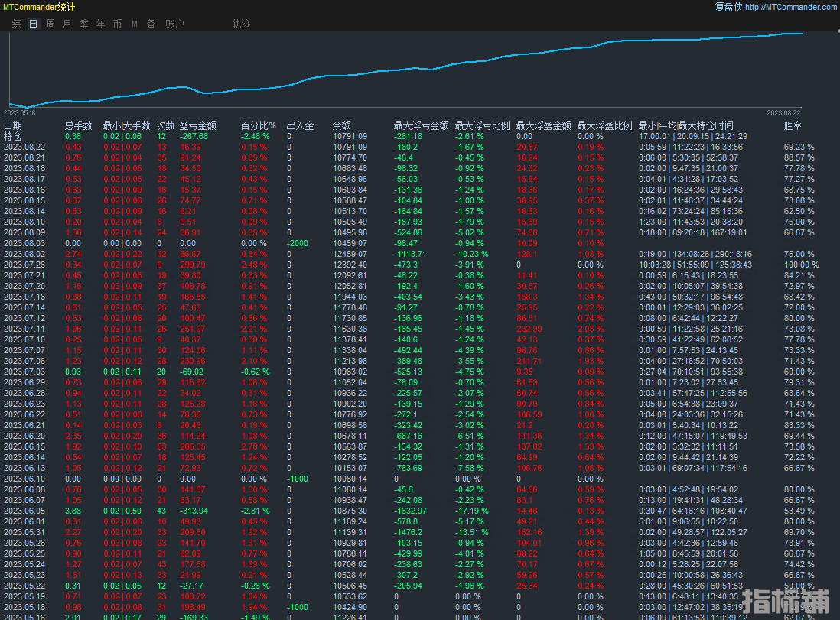Open the 周 weekly statistics tab
The image size is (840, 620).
(x=50, y=24)
